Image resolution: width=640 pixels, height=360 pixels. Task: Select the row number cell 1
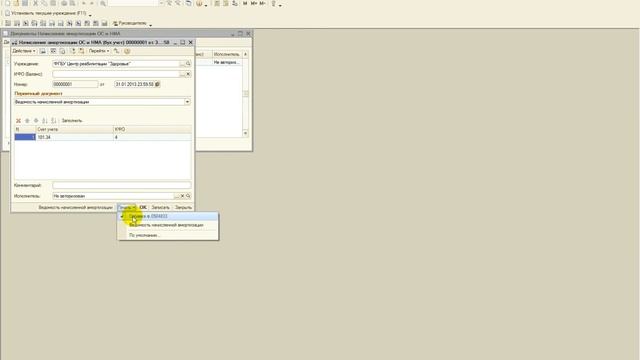click(x=25, y=137)
